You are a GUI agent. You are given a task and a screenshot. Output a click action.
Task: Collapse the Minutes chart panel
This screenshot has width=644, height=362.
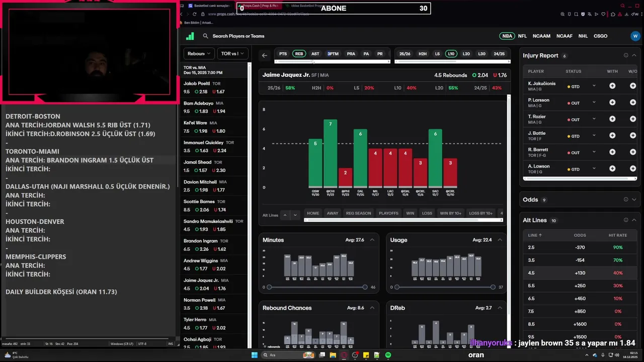(372, 240)
